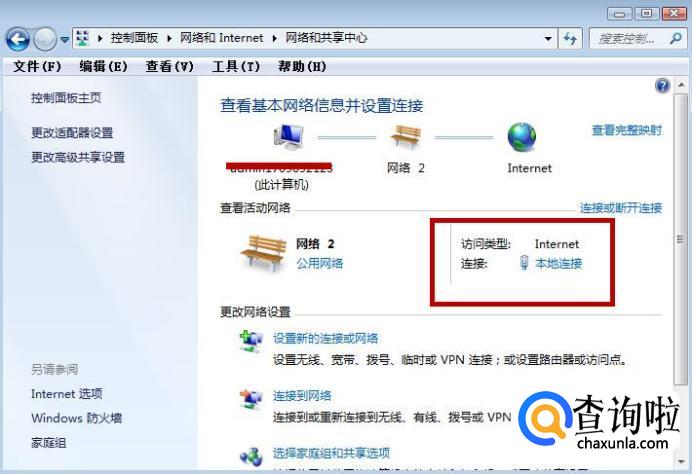This screenshot has height=474, width=692.
Task: Click the 搜索控制面板 search field
Action: (630, 39)
